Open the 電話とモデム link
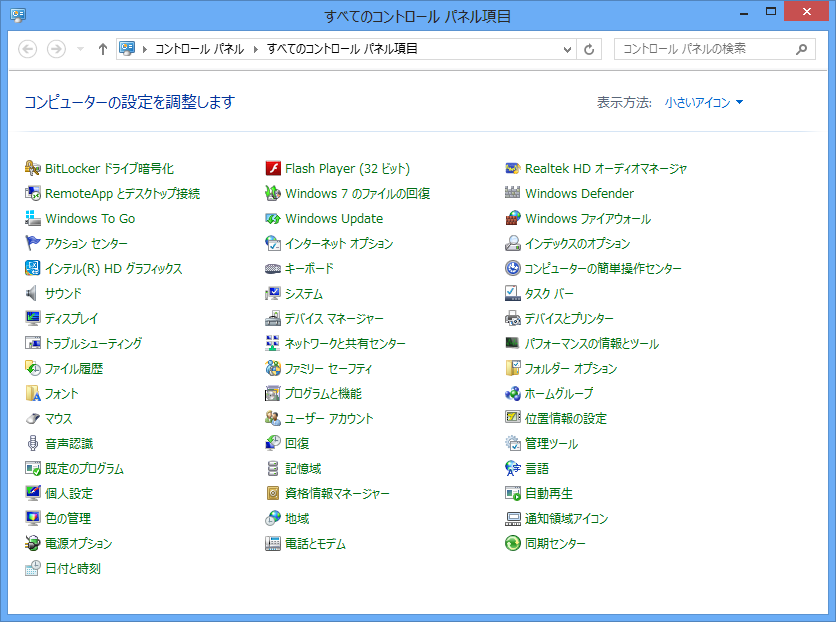This screenshot has width=836, height=622. [x=316, y=543]
